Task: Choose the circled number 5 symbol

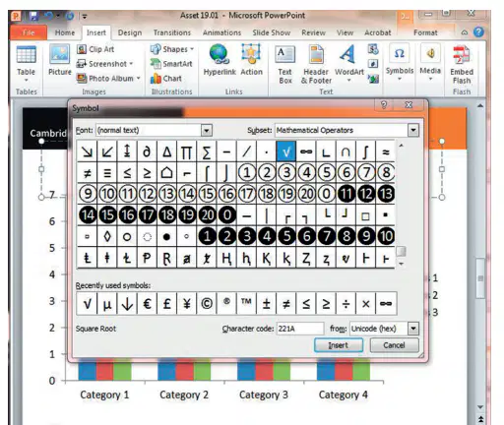Action: click(326, 173)
